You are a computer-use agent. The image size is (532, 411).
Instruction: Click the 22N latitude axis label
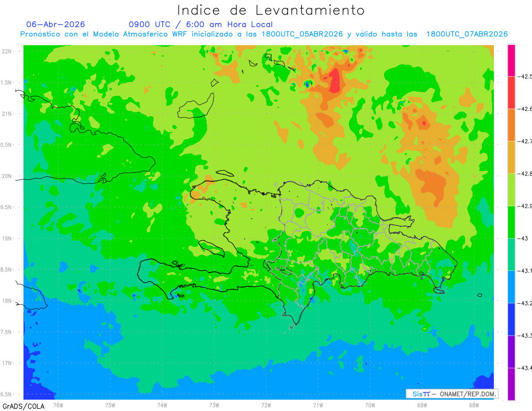coord(7,51)
